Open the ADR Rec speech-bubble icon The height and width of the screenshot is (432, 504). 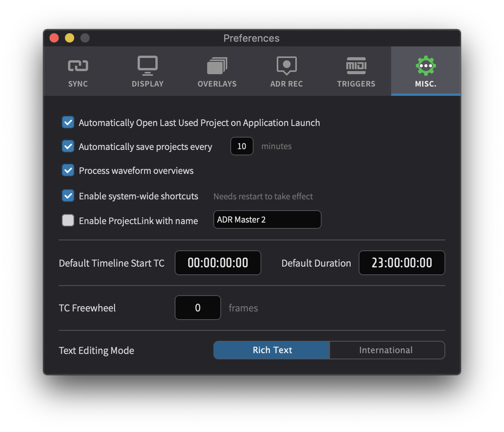287,66
